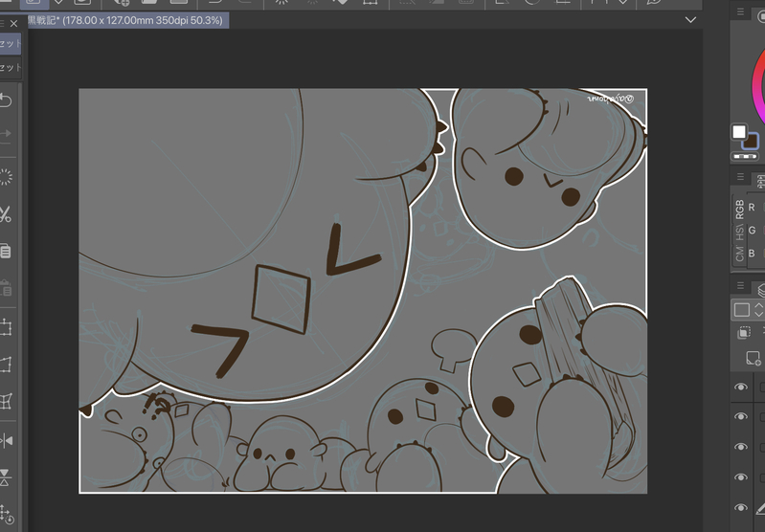Switch to the HSV slider tab
Image resolution: width=765 pixels, height=532 pixels.
[740, 233]
